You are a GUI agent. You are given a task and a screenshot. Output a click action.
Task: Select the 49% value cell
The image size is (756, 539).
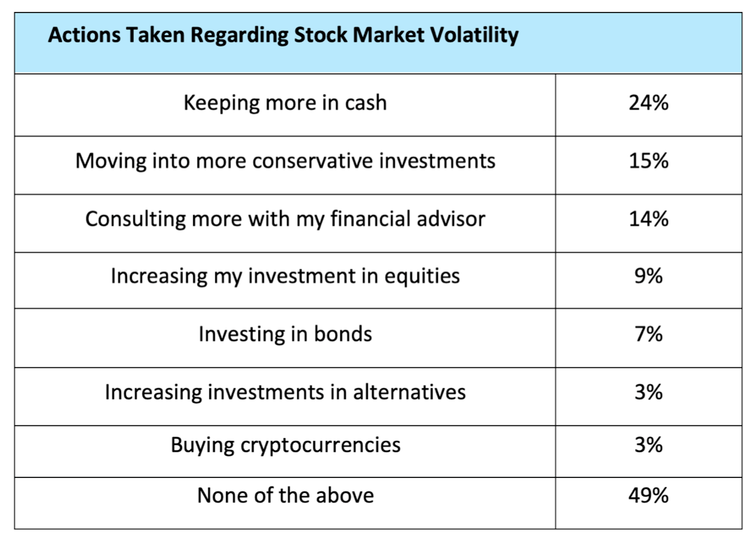(x=648, y=495)
